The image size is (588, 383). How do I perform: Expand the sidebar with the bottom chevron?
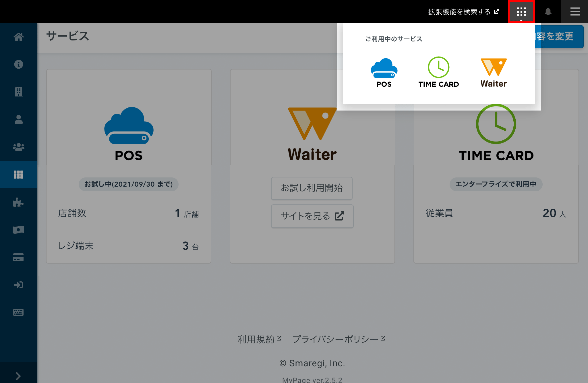tap(18, 376)
